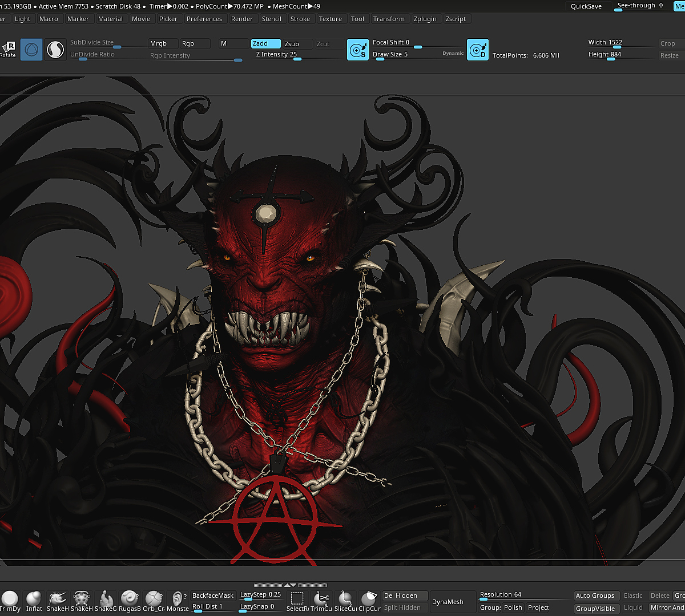
Task: Adjust the document Height slider
Action: pos(621,55)
